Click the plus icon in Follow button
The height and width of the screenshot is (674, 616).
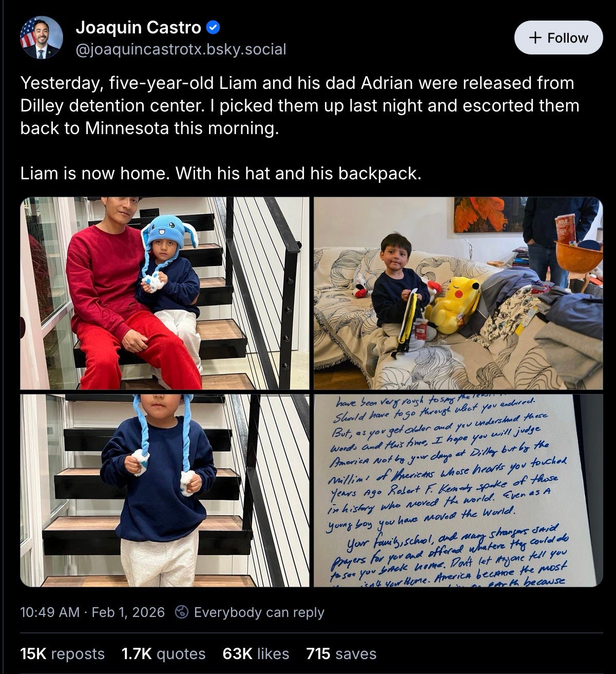[x=535, y=38]
